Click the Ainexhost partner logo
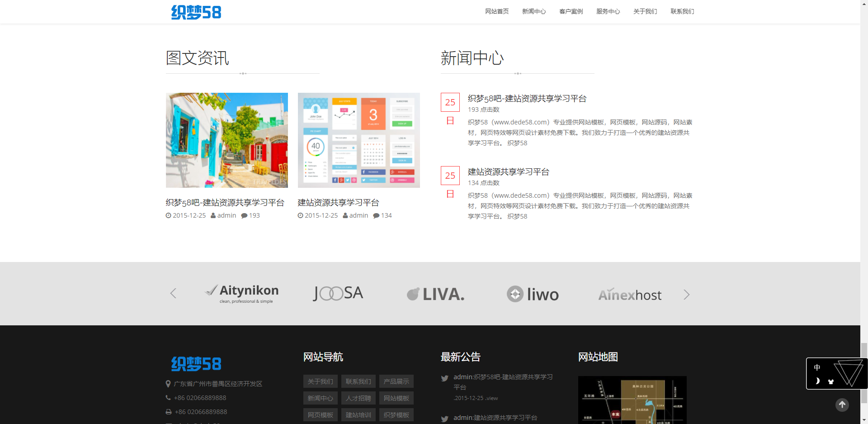Viewport: 868px width, 424px height. (630, 295)
